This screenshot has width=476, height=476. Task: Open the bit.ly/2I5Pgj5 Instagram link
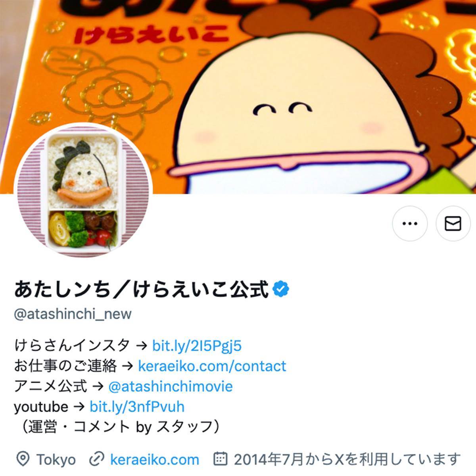[197, 345]
